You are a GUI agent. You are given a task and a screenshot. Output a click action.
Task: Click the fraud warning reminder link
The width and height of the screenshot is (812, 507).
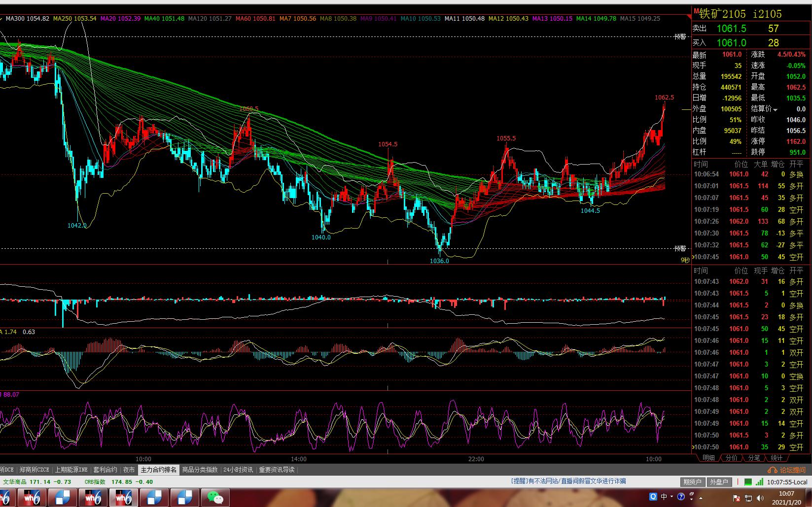[x=568, y=481]
